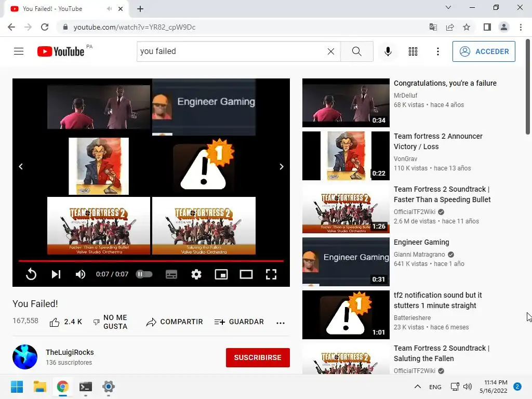Enable miniplayer mode

pos(221,274)
